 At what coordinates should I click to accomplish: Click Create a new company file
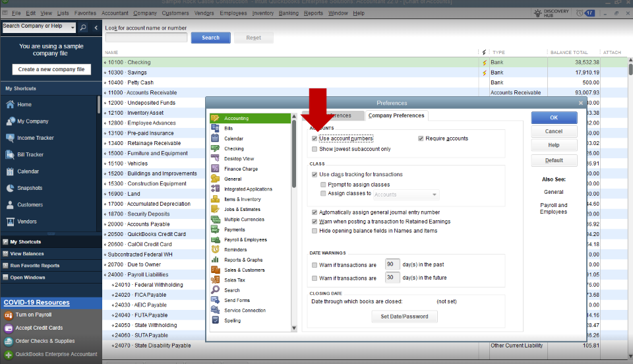51,69
